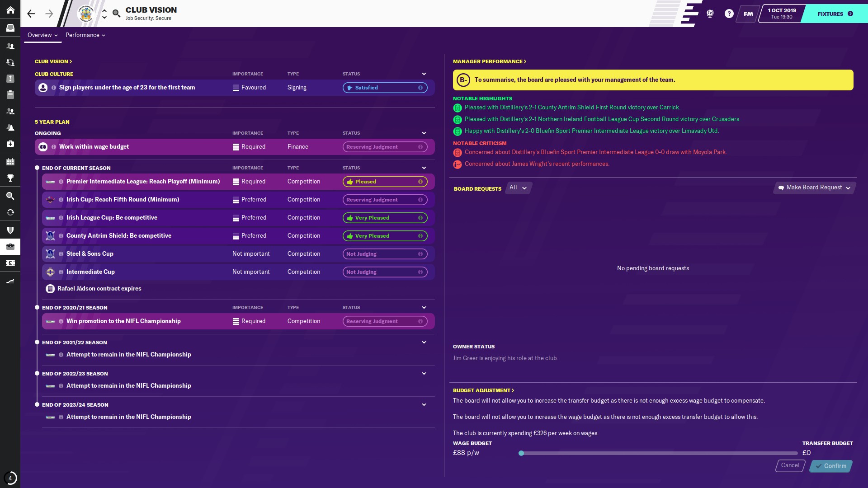The height and width of the screenshot is (488, 868).
Task: Go back with the left arrow
Action: pyautogui.click(x=31, y=14)
